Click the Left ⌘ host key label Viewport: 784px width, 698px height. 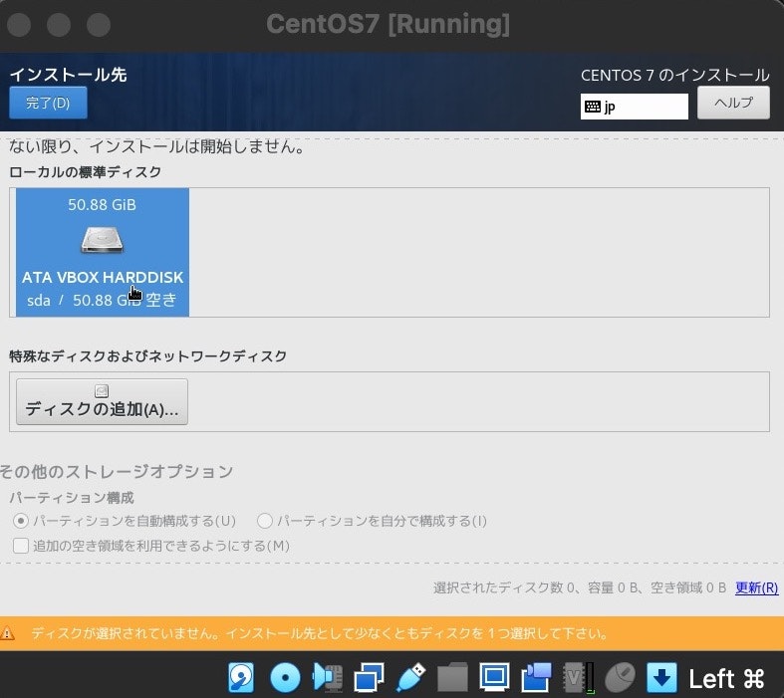[x=727, y=678]
